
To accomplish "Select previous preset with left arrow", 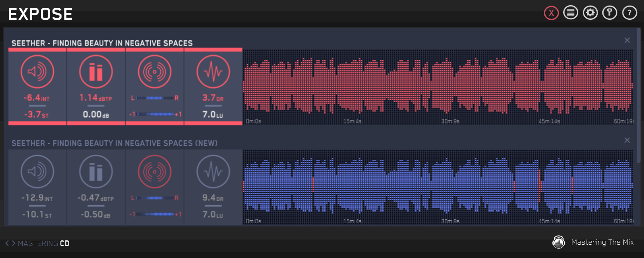I will point(7,243).
